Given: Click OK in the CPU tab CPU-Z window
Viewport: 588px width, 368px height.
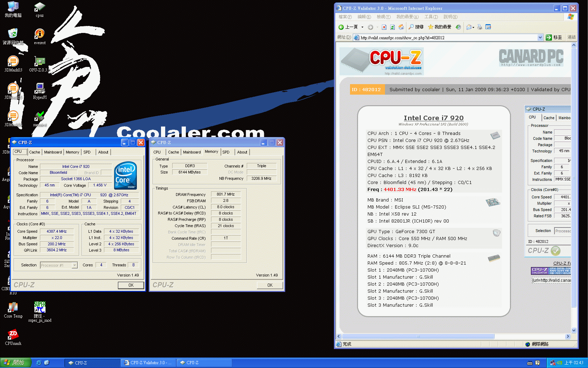Looking at the screenshot, I should 131,285.
